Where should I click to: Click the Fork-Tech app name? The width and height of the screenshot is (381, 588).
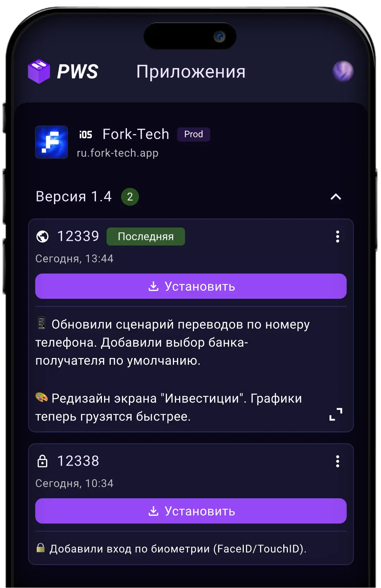coord(136,134)
